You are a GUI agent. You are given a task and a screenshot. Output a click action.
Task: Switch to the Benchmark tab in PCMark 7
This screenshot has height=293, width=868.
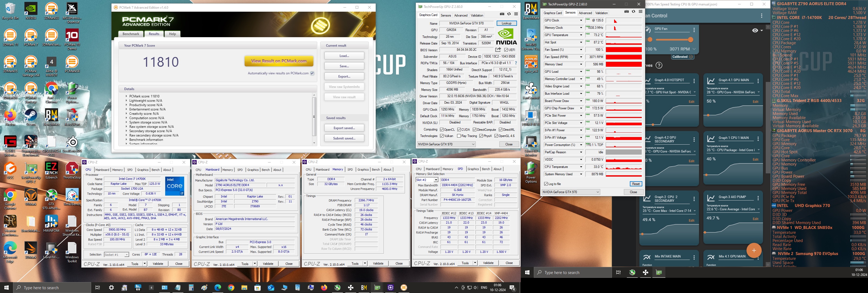point(131,34)
